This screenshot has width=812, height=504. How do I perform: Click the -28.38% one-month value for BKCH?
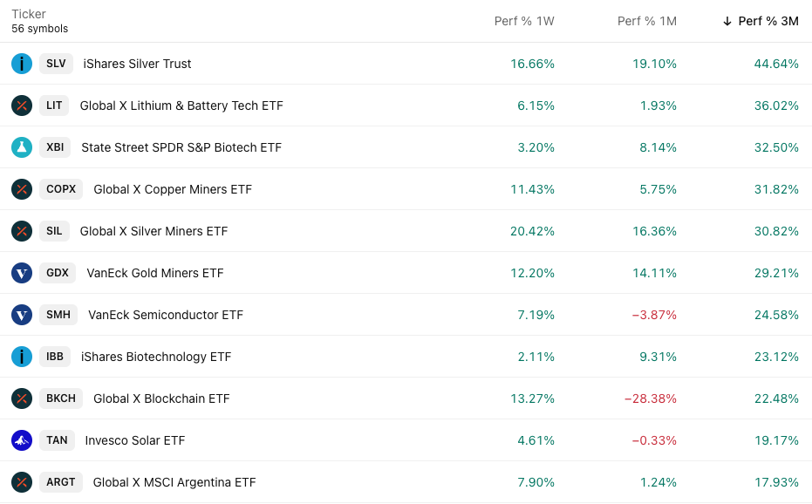coord(650,398)
